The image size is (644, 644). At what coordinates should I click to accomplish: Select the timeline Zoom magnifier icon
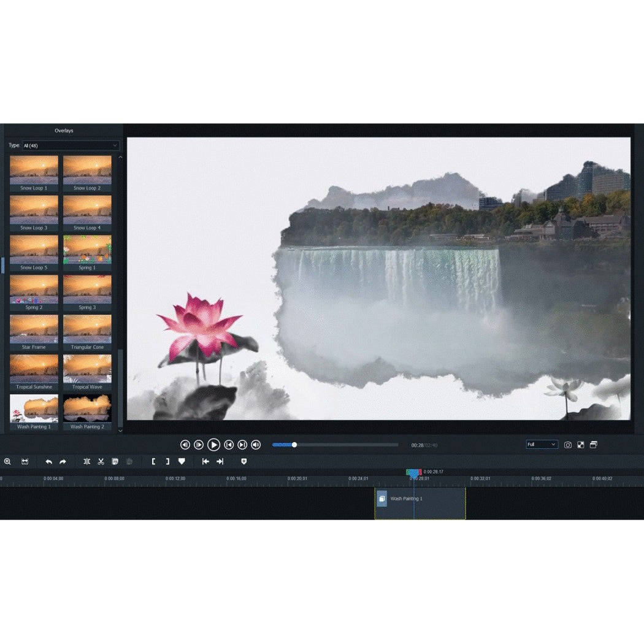click(7, 461)
